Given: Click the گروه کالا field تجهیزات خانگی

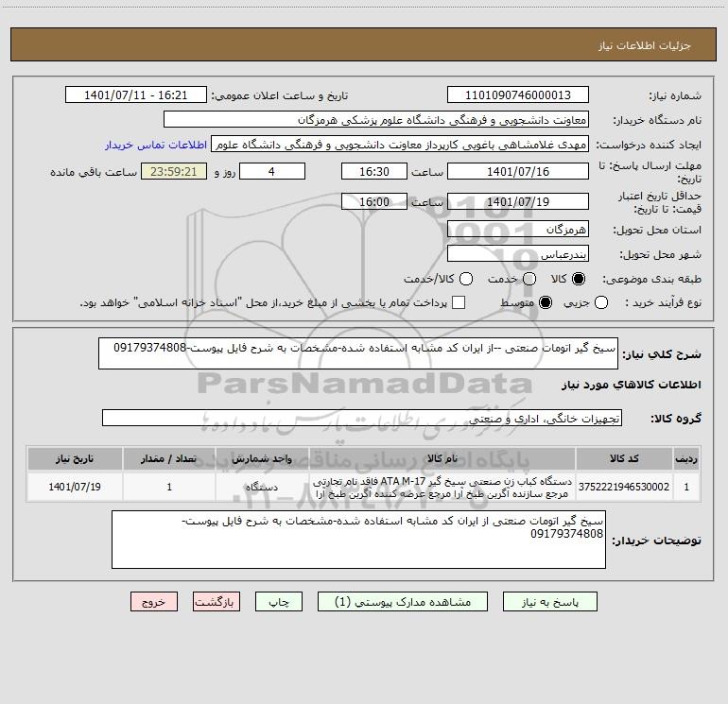Looking at the screenshot, I should (362, 418).
